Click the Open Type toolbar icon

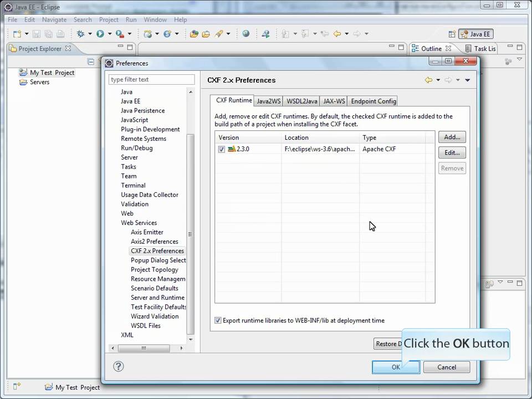(194, 34)
